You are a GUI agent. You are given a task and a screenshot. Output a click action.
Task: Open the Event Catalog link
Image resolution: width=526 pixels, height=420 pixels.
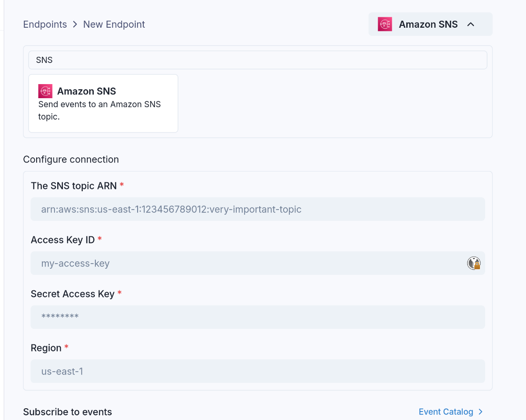point(446,412)
